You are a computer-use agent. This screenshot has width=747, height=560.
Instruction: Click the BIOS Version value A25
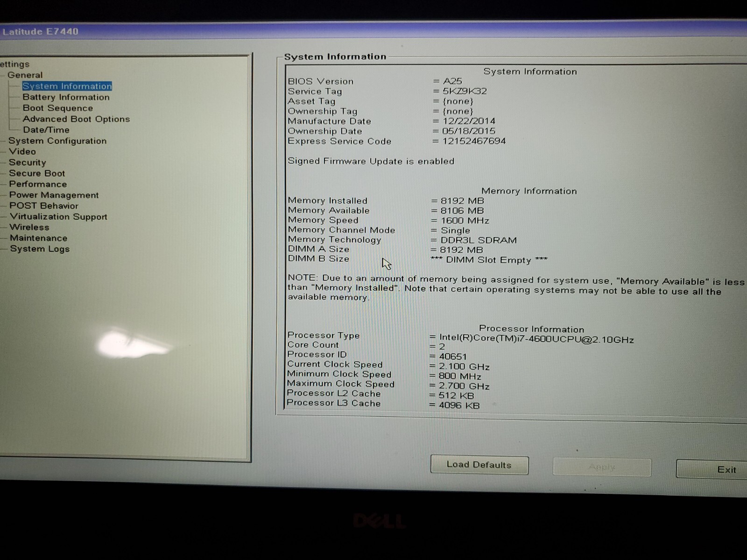452,81
